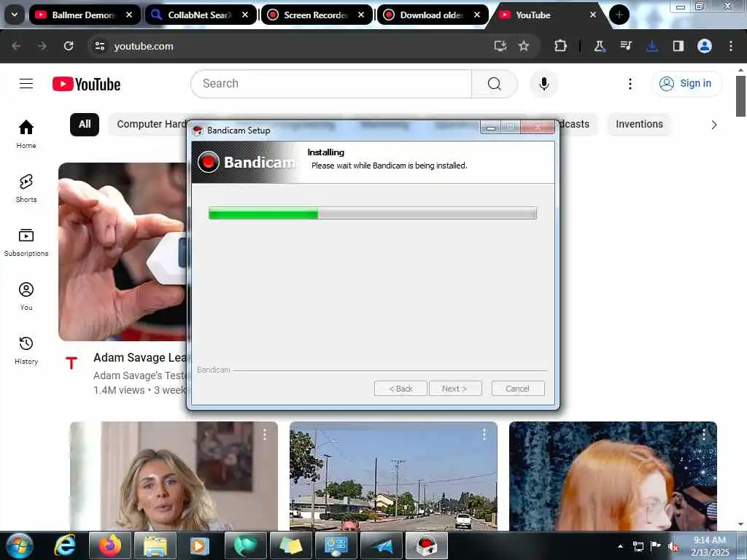Click the taskbar clock showing 9:14 AM
Viewport: 747px width, 560px height.
coord(710,545)
